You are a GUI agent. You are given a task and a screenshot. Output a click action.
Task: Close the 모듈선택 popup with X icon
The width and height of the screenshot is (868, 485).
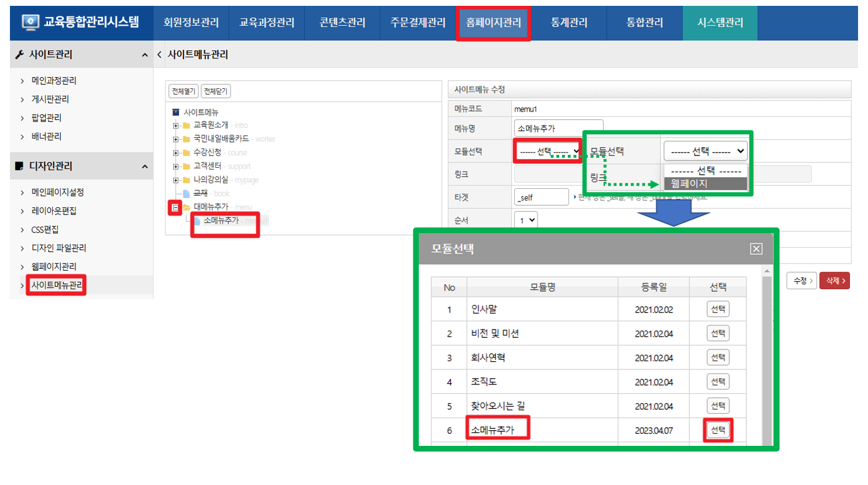[756, 249]
